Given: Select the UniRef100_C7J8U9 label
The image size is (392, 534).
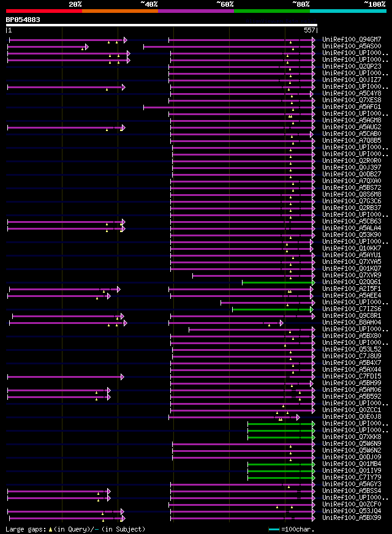Looking at the screenshot, I should pos(352,356).
